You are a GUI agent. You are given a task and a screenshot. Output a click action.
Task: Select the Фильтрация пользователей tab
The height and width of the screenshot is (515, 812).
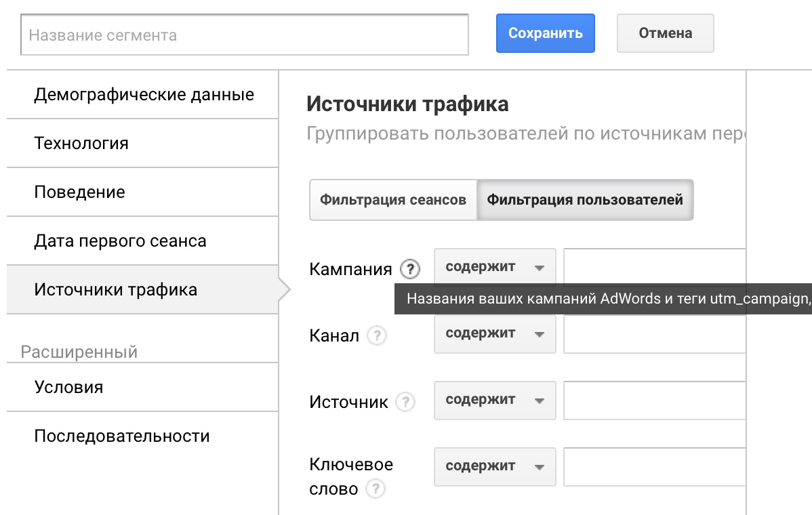click(x=586, y=200)
